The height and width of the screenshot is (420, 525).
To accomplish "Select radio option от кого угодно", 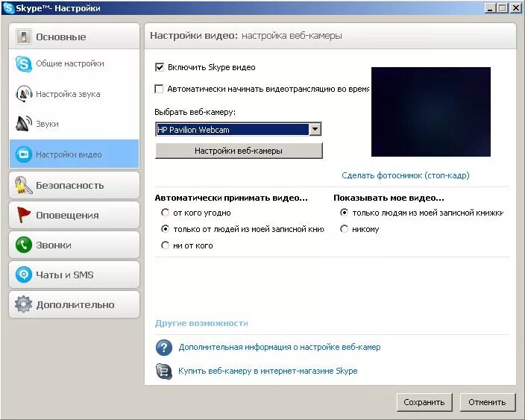I will [165, 213].
